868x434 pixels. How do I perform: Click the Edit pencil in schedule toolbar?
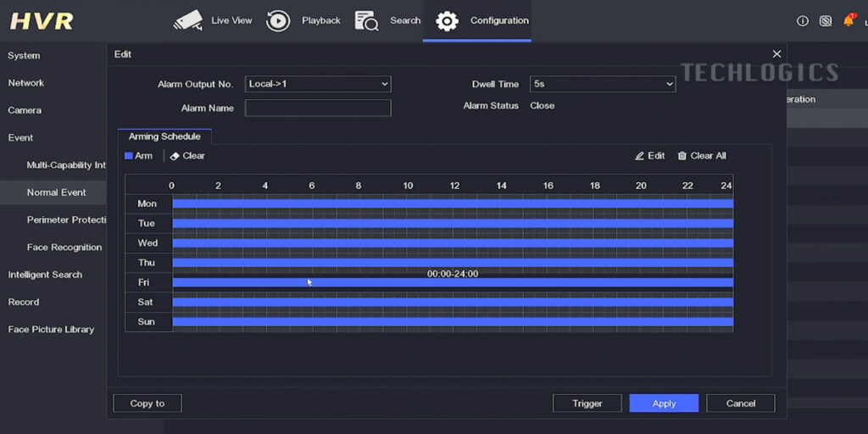(640, 156)
